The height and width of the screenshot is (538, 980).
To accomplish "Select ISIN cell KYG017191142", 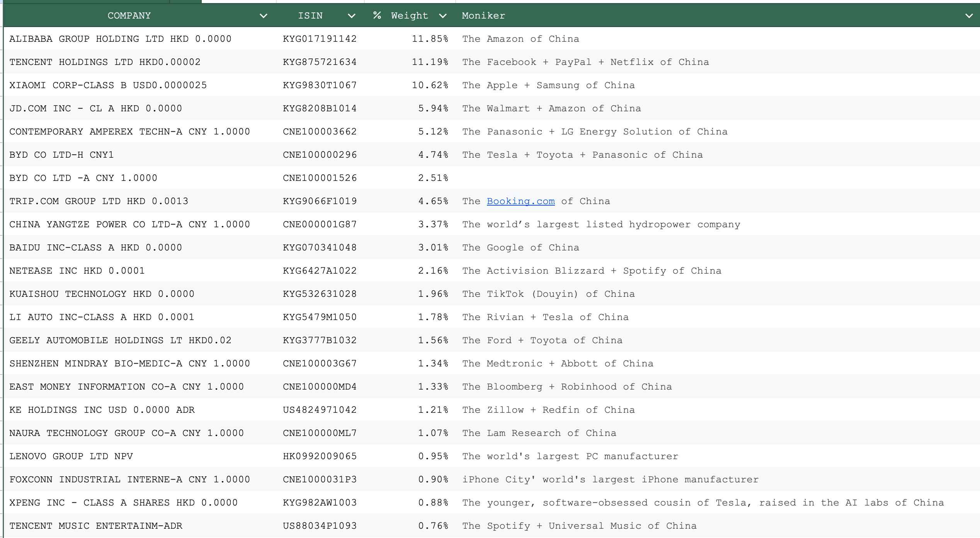I will point(320,39).
